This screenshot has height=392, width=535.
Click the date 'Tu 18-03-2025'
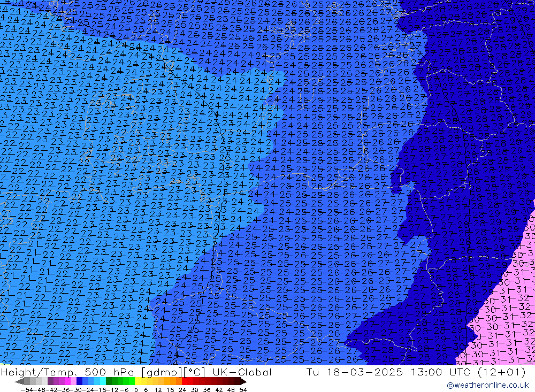[355, 372]
